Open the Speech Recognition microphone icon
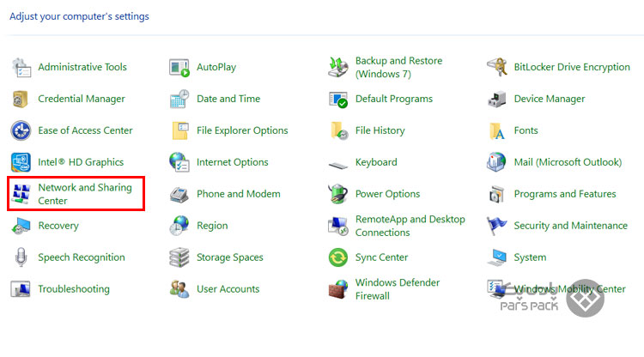 [21, 257]
